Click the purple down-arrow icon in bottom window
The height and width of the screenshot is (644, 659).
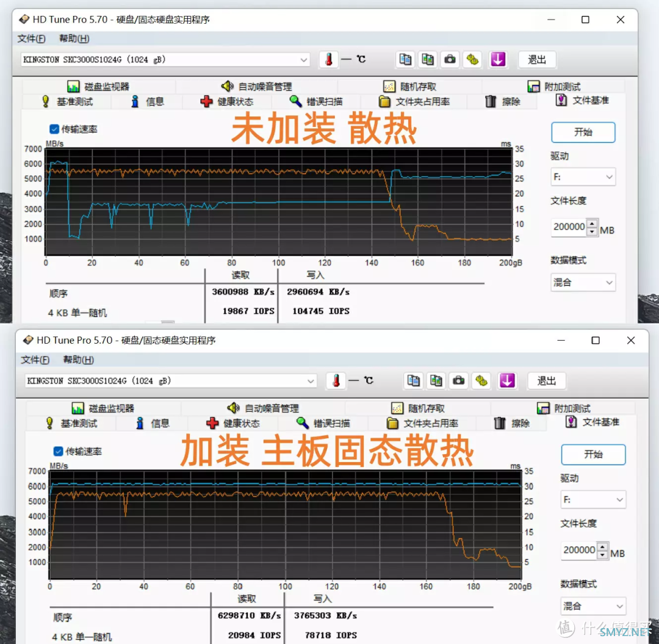(x=507, y=381)
